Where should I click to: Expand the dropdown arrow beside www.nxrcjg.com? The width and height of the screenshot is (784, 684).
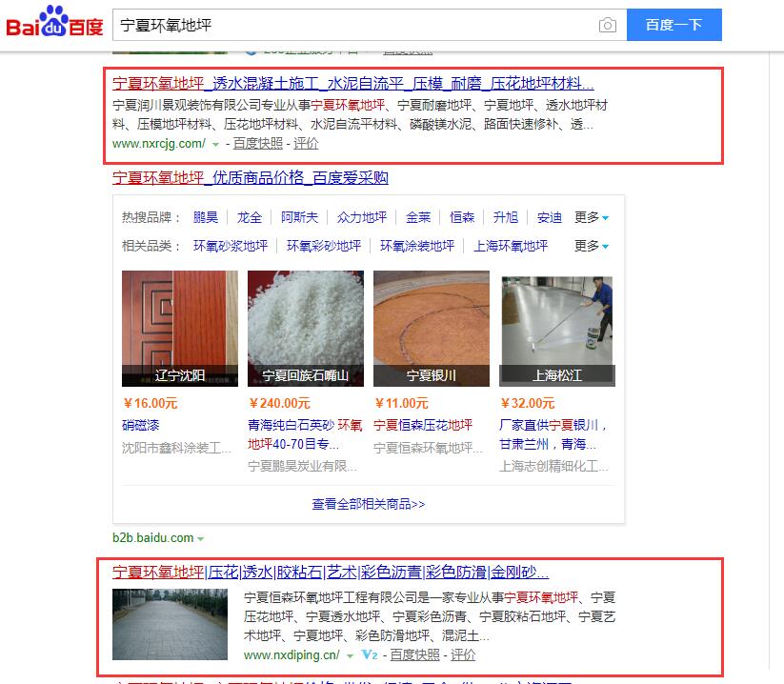[215, 145]
